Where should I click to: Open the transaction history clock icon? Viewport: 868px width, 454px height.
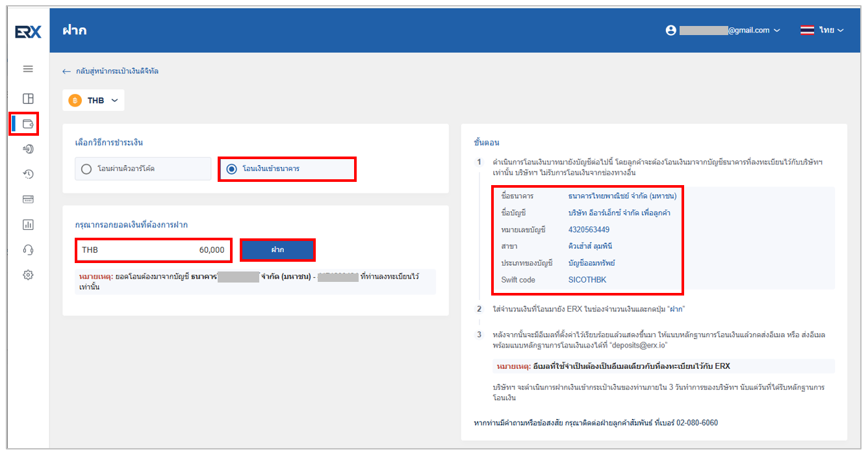(28, 174)
